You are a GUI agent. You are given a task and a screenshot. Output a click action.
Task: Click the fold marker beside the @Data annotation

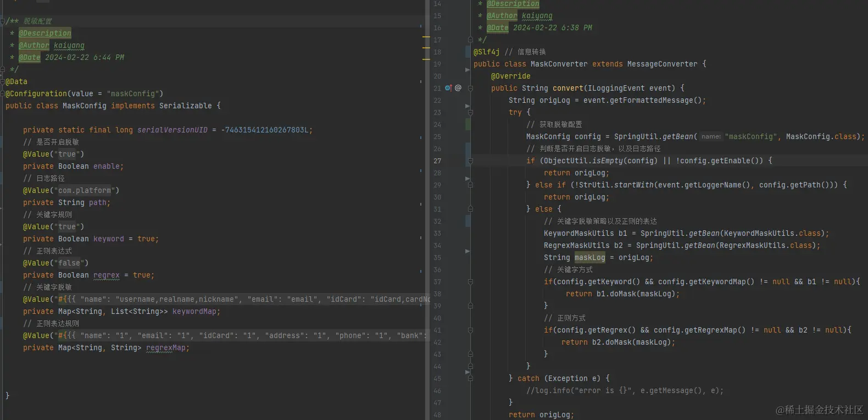click(x=3, y=81)
